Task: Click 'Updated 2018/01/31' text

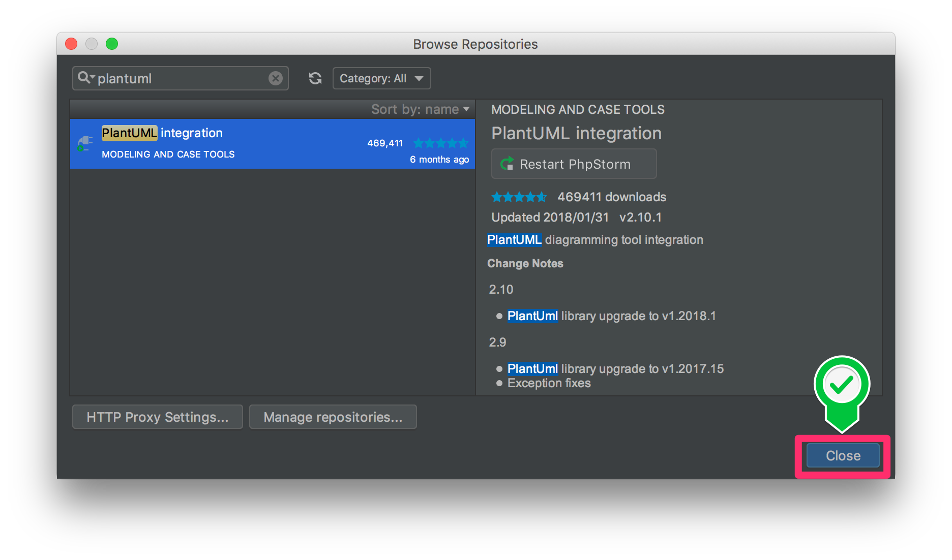Action: [x=550, y=217]
